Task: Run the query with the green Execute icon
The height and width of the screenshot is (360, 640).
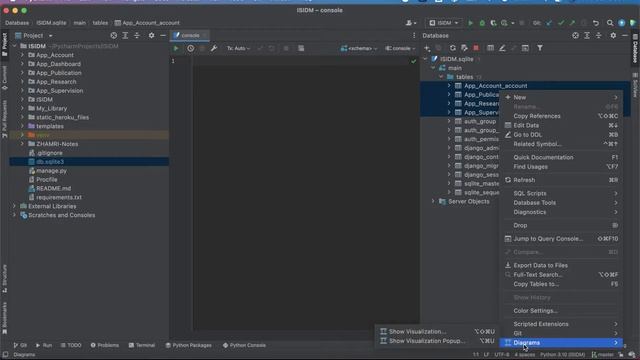Action: [x=176, y=48]
